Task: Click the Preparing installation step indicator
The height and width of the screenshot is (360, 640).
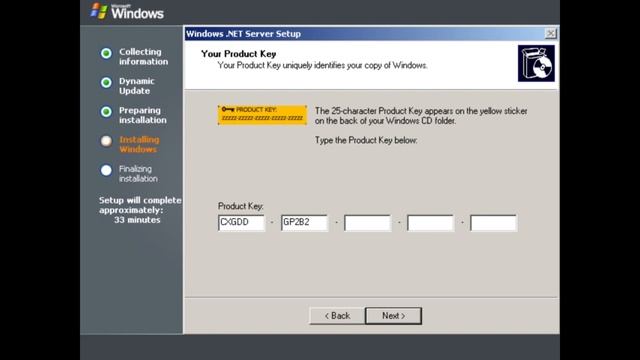Action: 106,112
